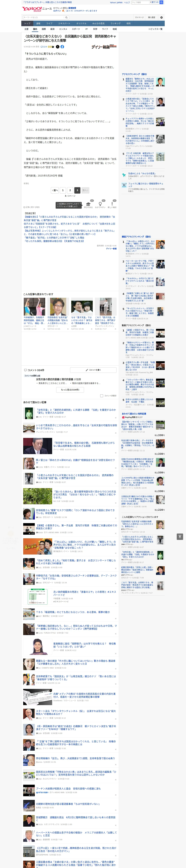This screenshot has width=186, height=868.
Task: Open related link 【後編を読む】小室さんのお子さん
Action: pos(69,218)
